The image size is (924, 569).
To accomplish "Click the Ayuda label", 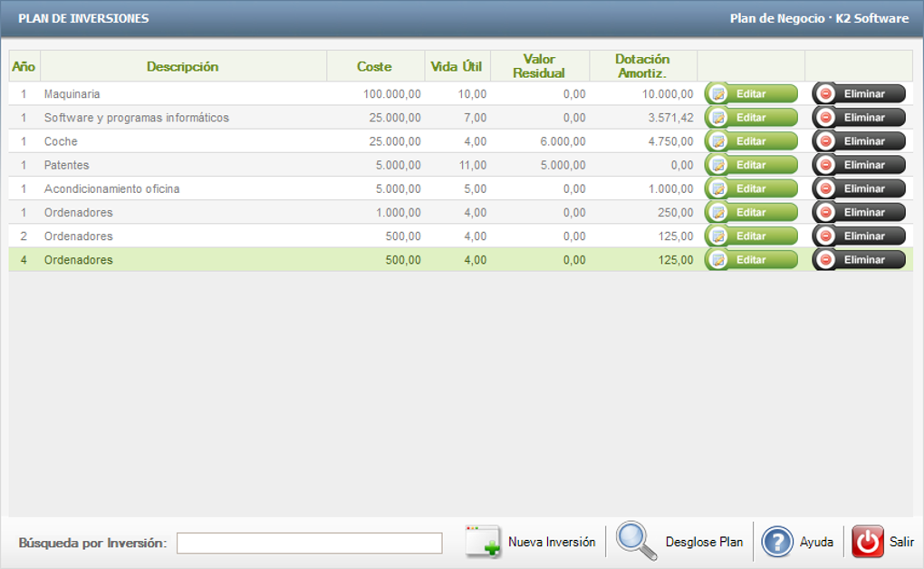I will (816, 542).
